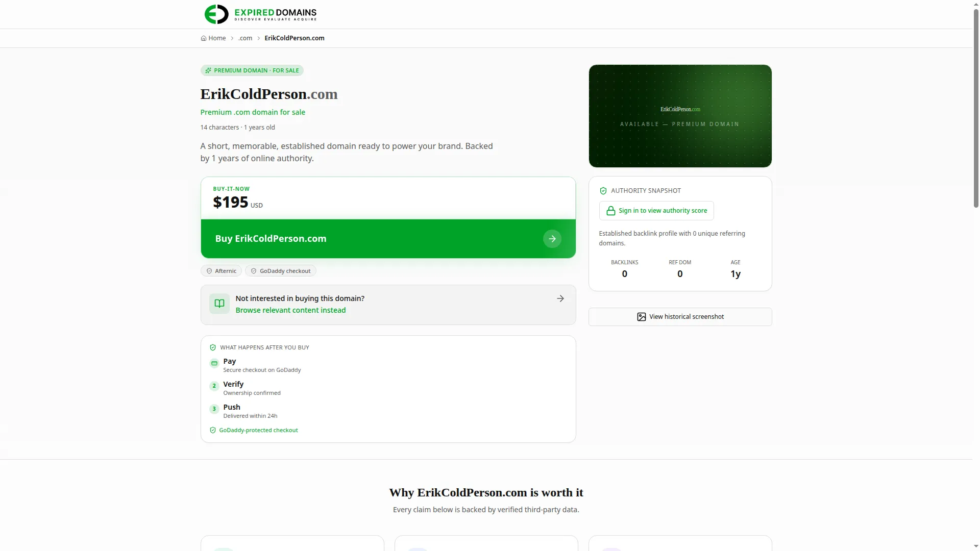
Task: Click the page vertical scrollbar thumb
Action: (976, 108)
